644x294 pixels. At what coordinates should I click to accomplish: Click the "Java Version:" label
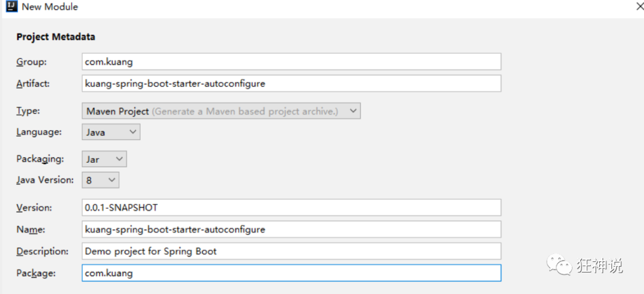pyautogui.click(x=45, y=180)
